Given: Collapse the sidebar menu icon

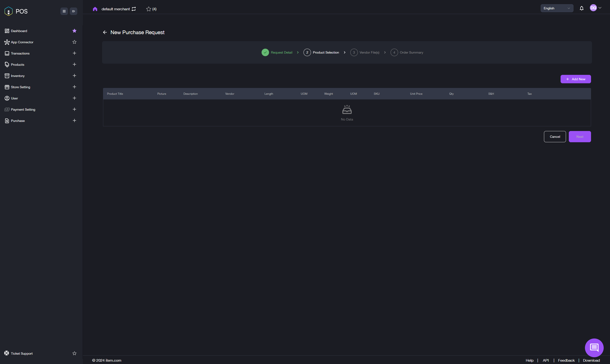Looking at the screenshot, I should pyautogui.click(x=73, y=11).
